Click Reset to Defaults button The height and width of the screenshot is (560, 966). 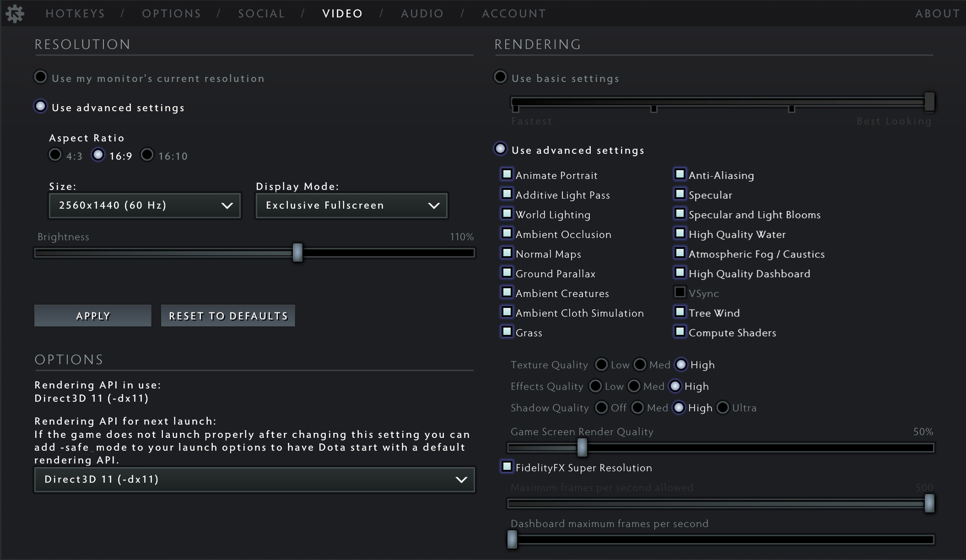click(x=228, y=316)
